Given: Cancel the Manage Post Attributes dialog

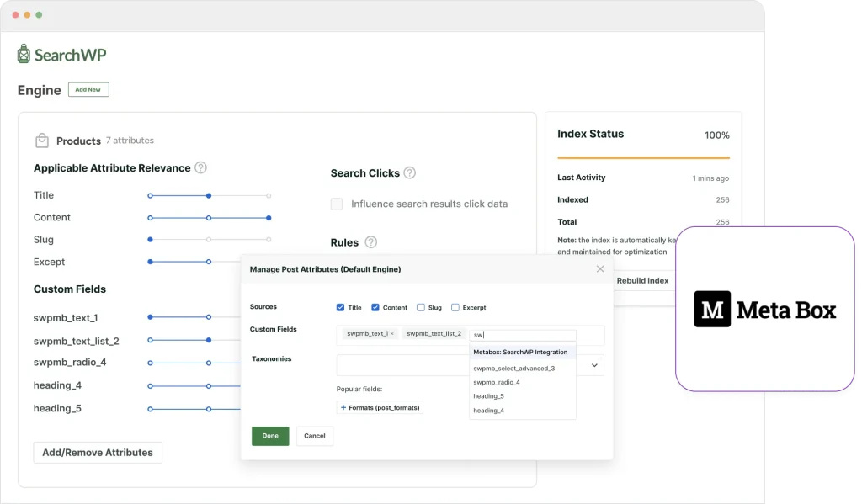Looking at the screenshot, I should (315, 436).
